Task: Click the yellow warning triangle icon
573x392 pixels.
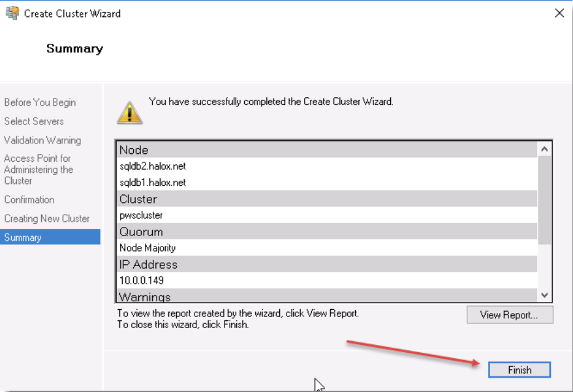Action: [130, 113]
